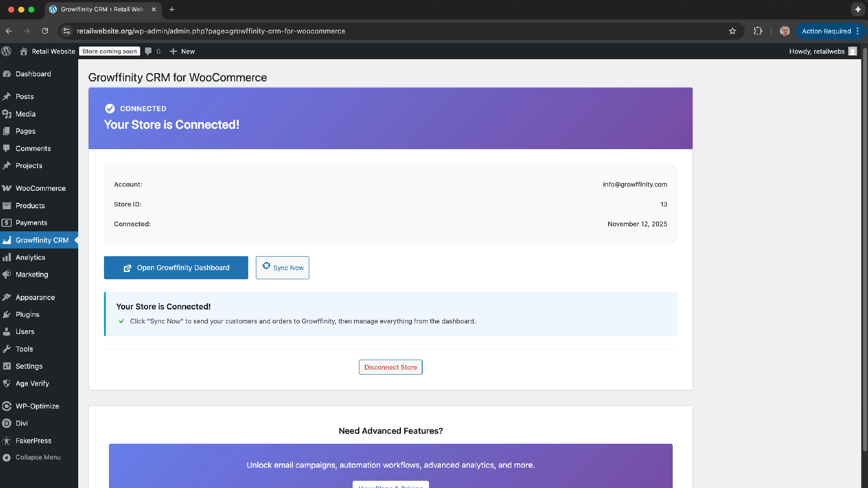Image resolution: width=868 pixels, height=488 pixels.
Task: Go to WooCommerce in the sidebar
Action: point(40,188)
